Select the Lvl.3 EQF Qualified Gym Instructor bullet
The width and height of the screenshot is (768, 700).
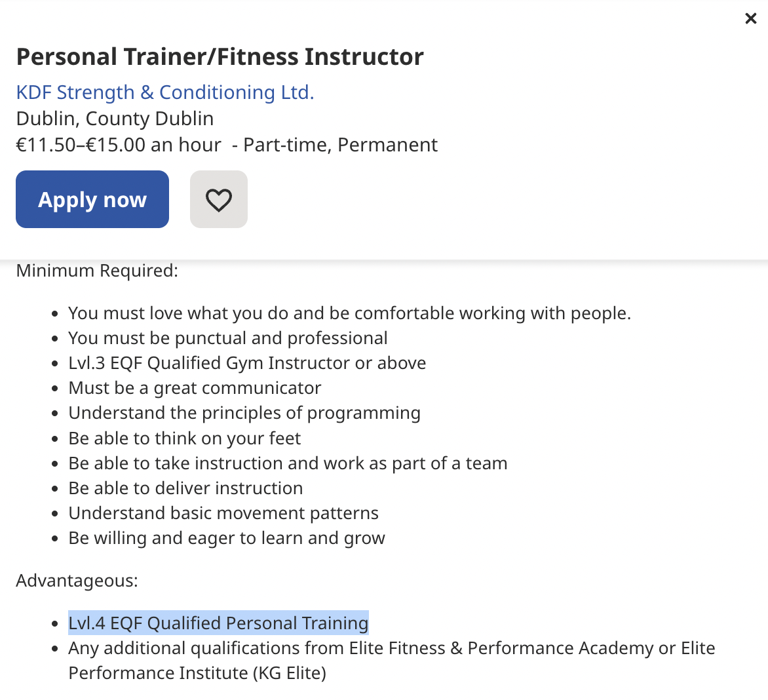(x=246, y=362)
